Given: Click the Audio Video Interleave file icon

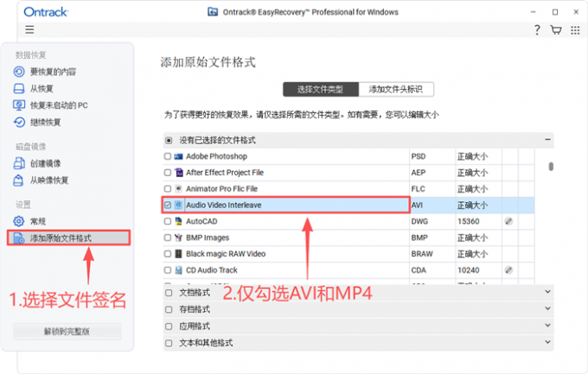Looking at the screenshot, I should click(178, 205).
